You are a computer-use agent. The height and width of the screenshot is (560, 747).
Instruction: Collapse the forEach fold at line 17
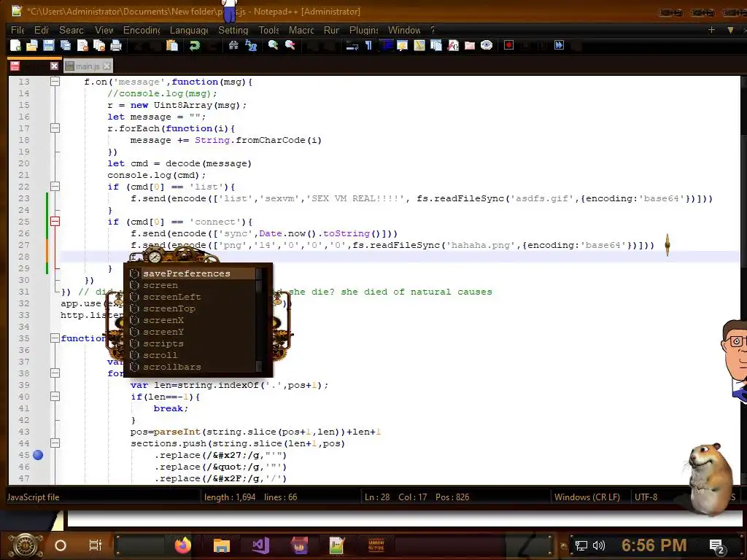pyautogui.click(x=55, y=128)
